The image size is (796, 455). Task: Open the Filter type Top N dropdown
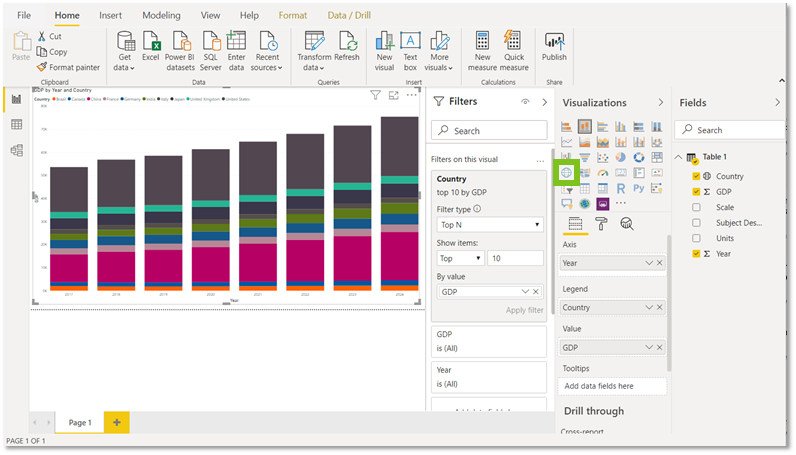(489, 224)
